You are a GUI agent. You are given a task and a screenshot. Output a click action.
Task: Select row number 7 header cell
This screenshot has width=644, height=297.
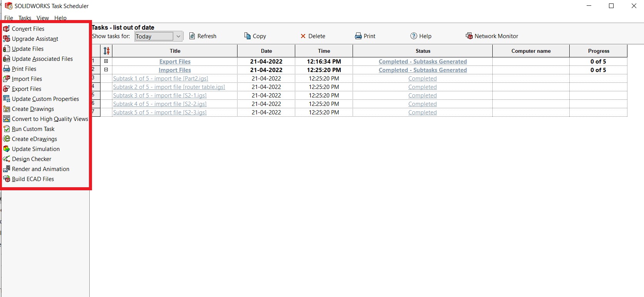(x=96, y=112)
